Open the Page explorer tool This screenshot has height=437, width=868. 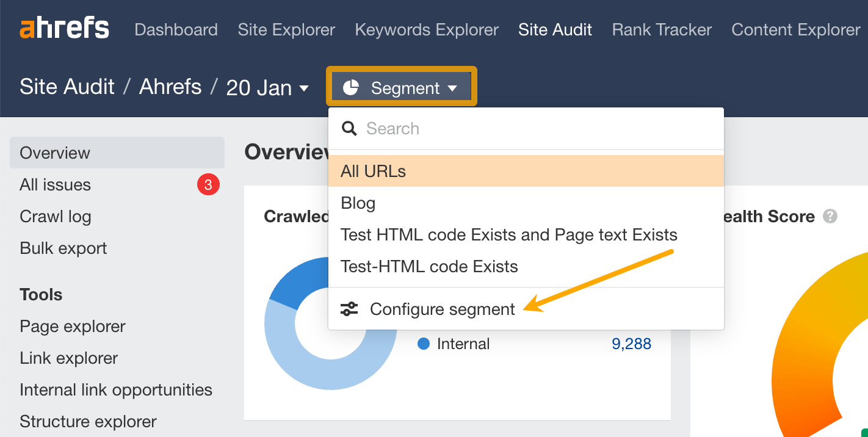click(72, 326)
